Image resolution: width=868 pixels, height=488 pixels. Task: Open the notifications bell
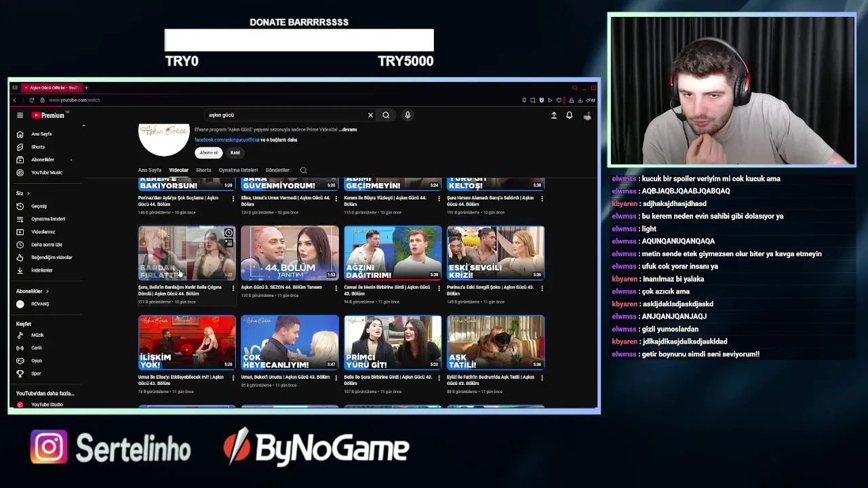click(x=570, y=115)
